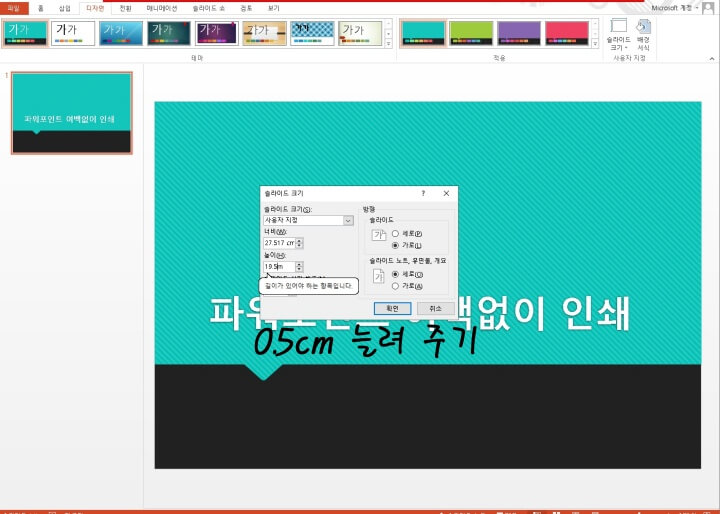The width and height of the screenshot is (720, 514).
Task: Switch to the 애니메이션 (Animations) tab
Action: click(x=162, y=8)
